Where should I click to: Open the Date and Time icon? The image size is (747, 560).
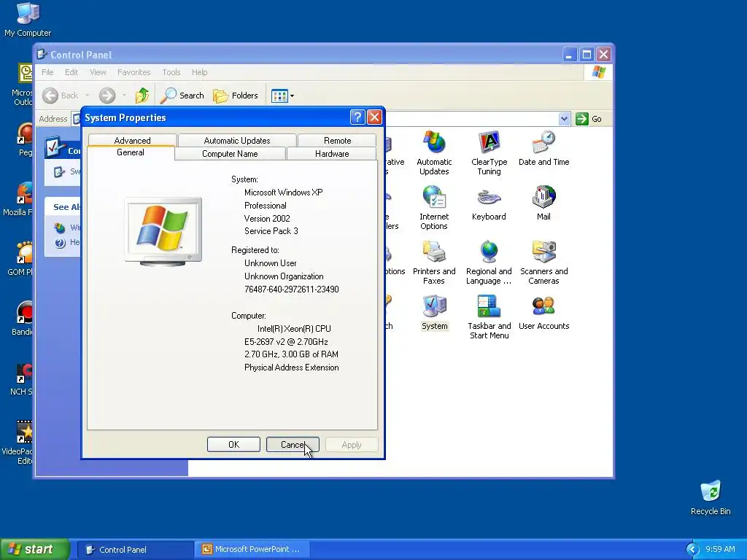tap(543, 148)
